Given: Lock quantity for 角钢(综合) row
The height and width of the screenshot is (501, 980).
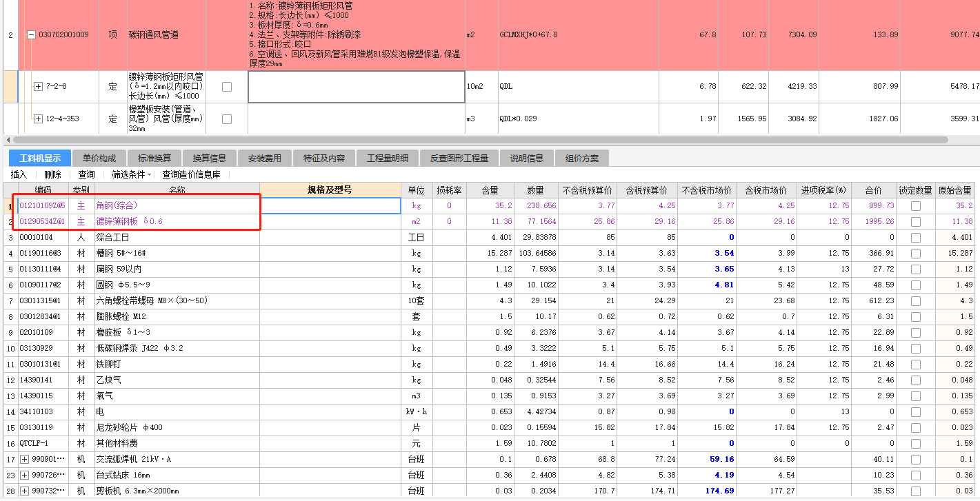Looking at the screenshot, I should point(915,205).
